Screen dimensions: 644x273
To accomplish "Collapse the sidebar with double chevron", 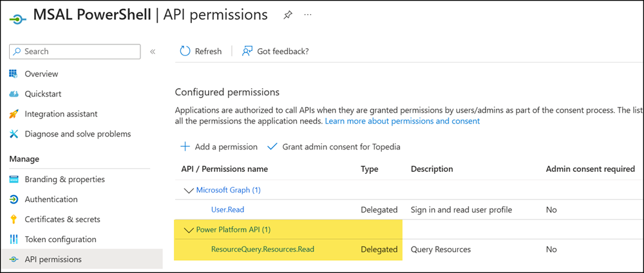I will tap(153, 52).
